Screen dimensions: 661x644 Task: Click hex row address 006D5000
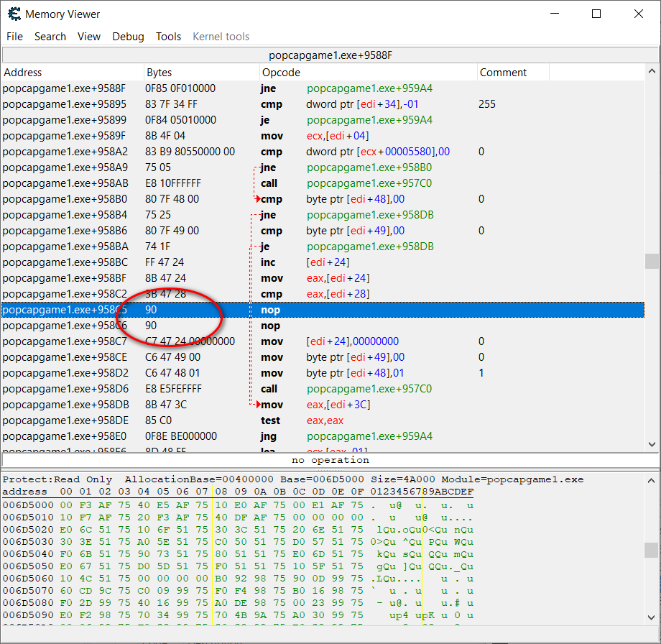28,505
